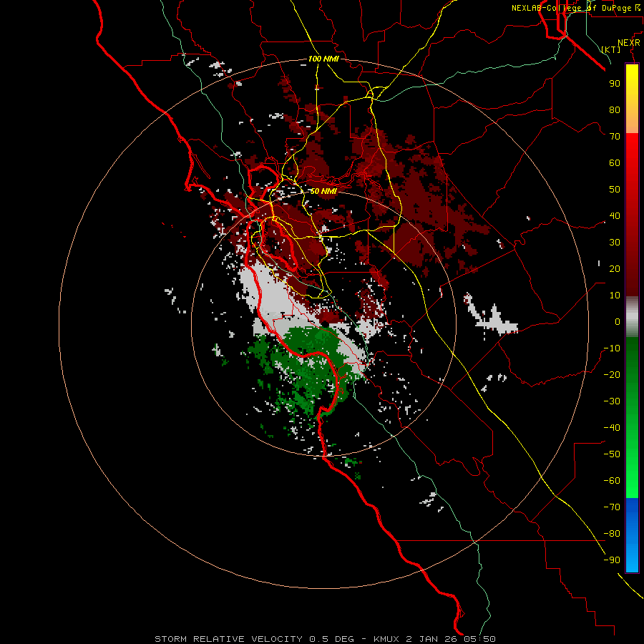Click the -70 value on the velocity scale

[612, 507]
